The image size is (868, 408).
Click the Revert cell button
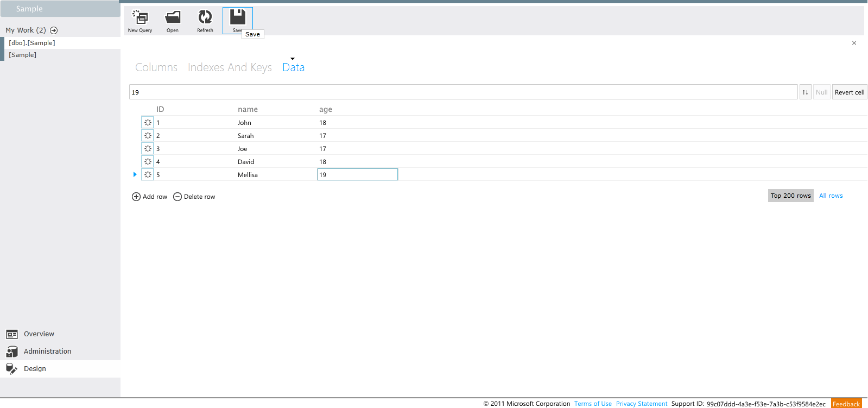coord(849,92)
